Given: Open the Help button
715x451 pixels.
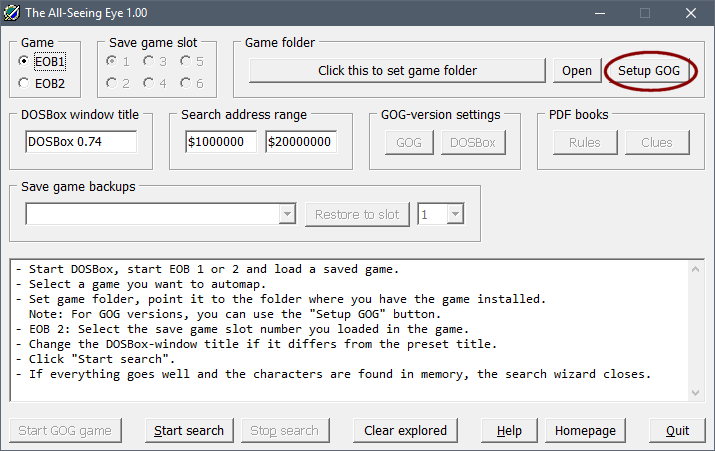Looking at the screenshot, I should coord(509,430).
